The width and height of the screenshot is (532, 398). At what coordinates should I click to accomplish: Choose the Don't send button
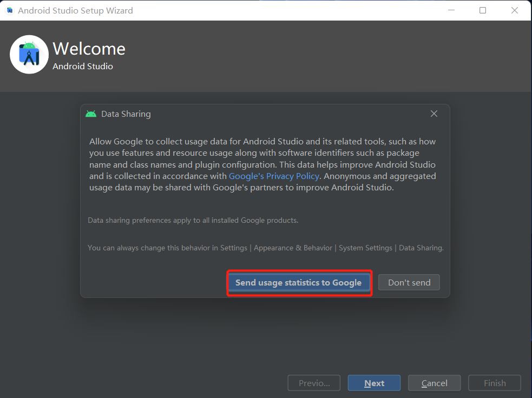click(x=409, y=282)
